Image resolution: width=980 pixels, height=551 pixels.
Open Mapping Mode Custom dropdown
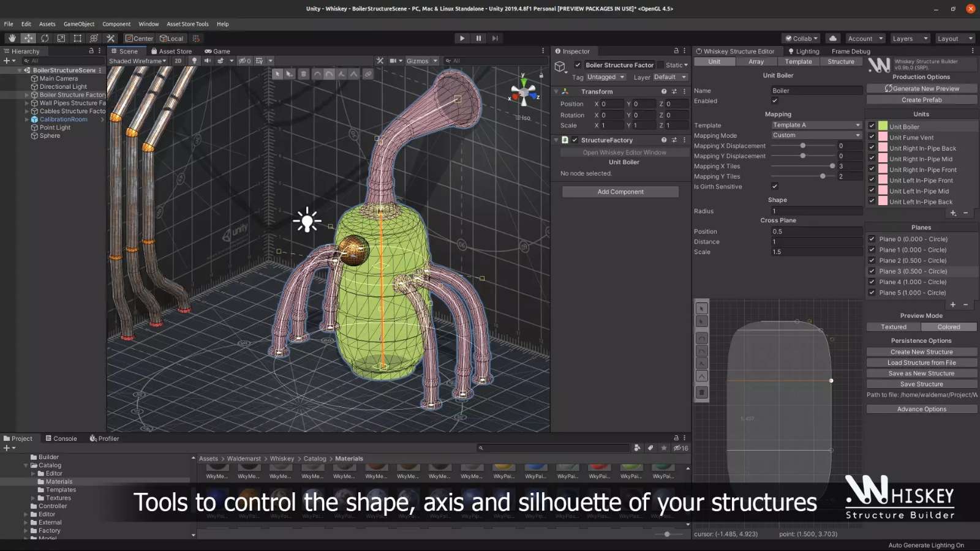point(816,135)
